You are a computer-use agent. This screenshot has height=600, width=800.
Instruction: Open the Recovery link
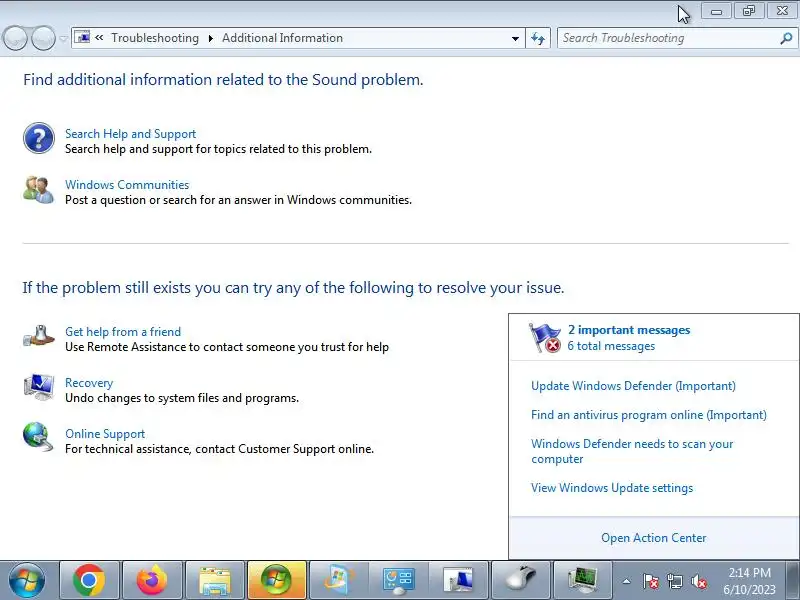pos(89,383)
